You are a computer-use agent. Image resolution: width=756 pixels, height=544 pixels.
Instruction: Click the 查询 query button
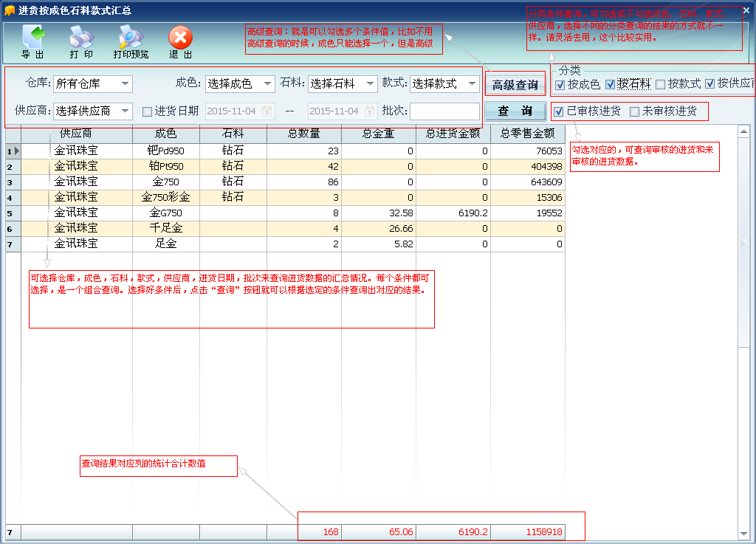[x=515, y=111]
